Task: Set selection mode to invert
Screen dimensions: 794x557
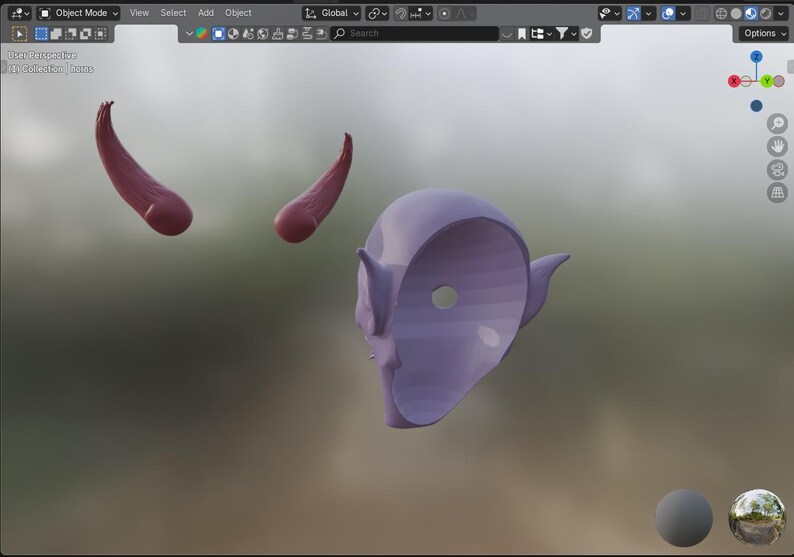Action: click(x=85, y=33)
